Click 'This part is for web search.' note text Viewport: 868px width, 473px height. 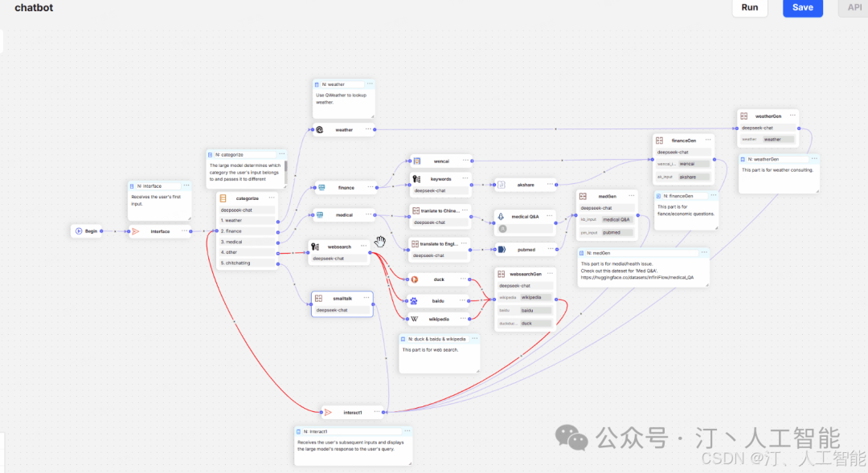[x=430, y=350]
